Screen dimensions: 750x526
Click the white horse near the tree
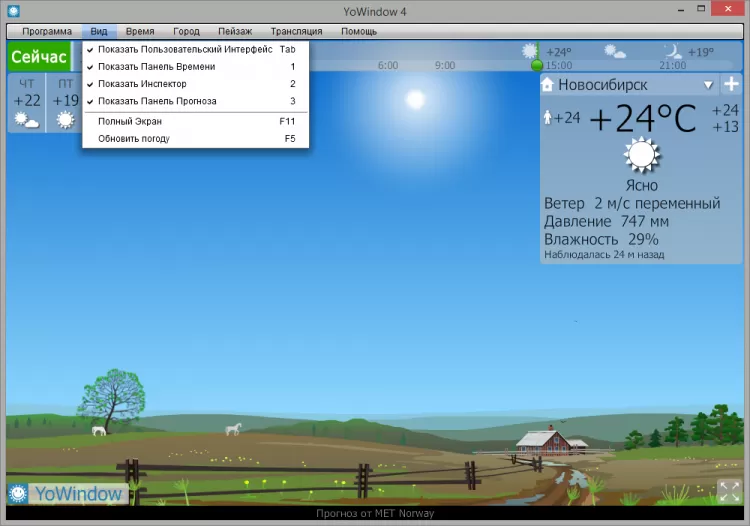[x=99, y=430]
